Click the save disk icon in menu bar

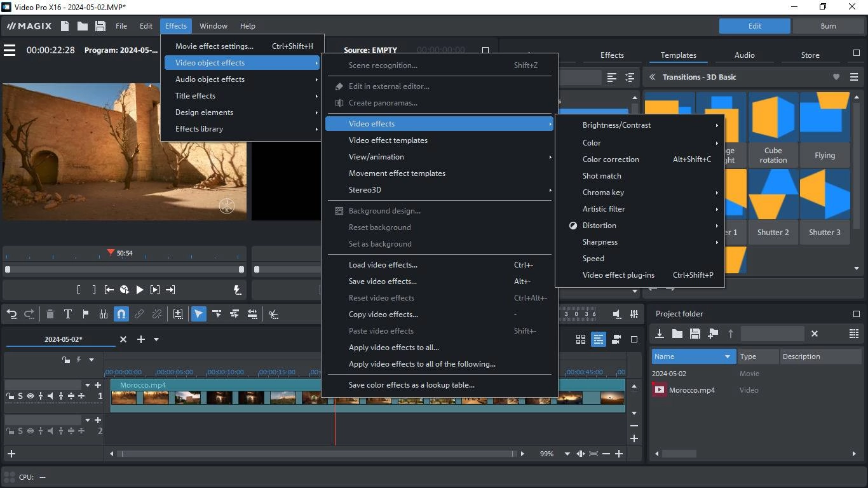click(100, 26)
